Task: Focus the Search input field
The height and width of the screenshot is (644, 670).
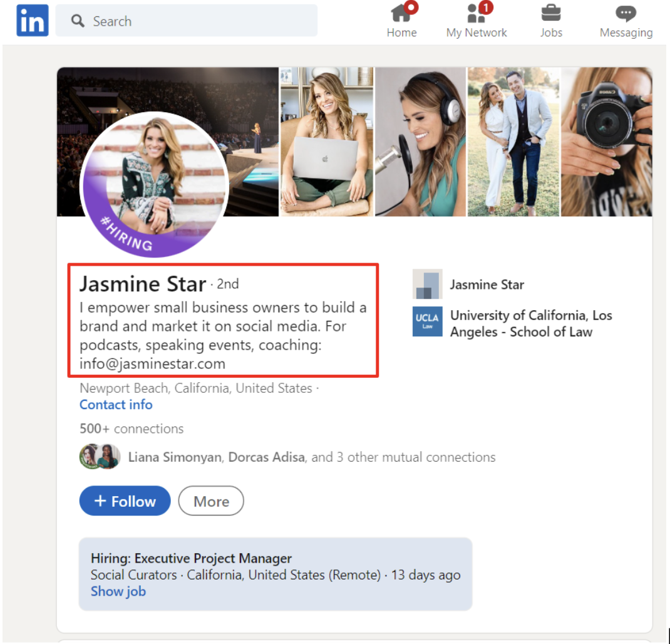Action: click(x=187, y=21)
